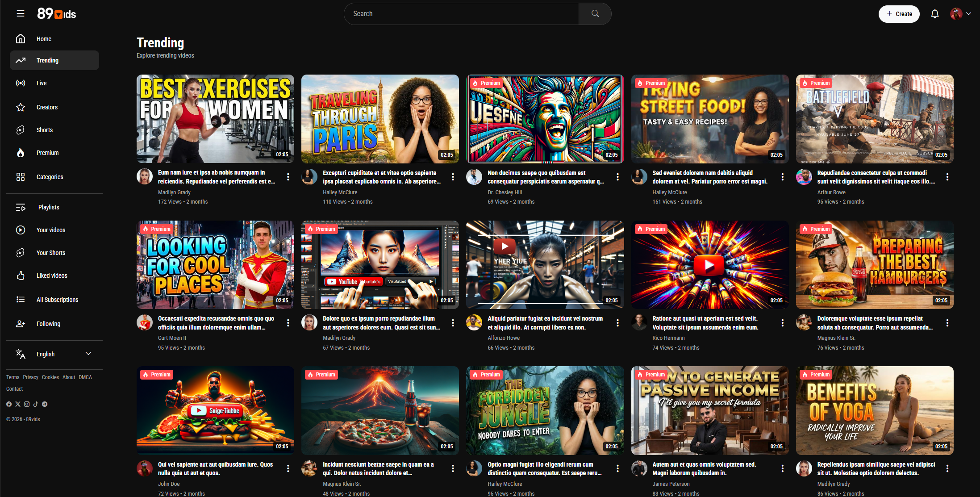Click the Create button

point(899,14)
